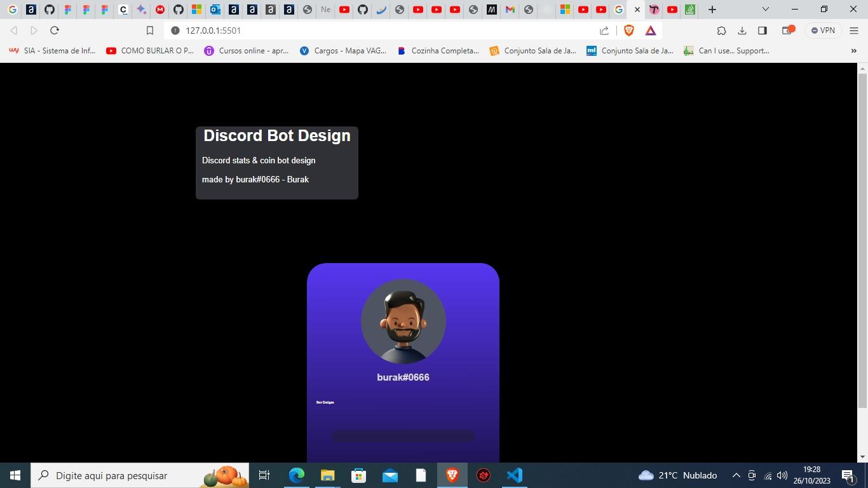The height and width of the screenshot is (488, 868).
Task: Switch to the green Stack Overflow tab
Action: 690,10
